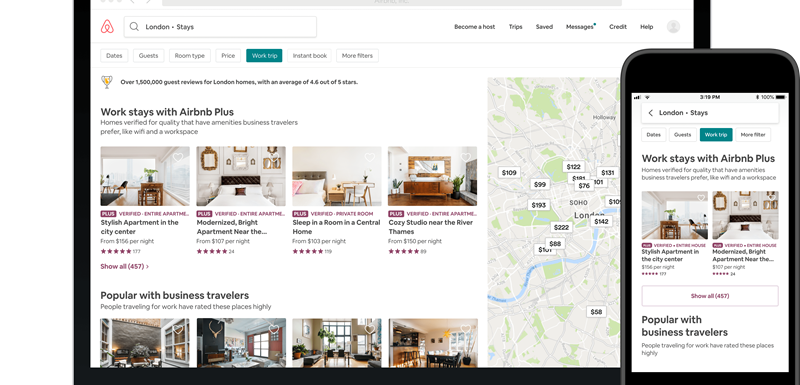Click the trophy icon beside guest reviews text
Image resolution: width=800 pixels, height=385 pixels.
pyautogui.click(x=107, y=82)
